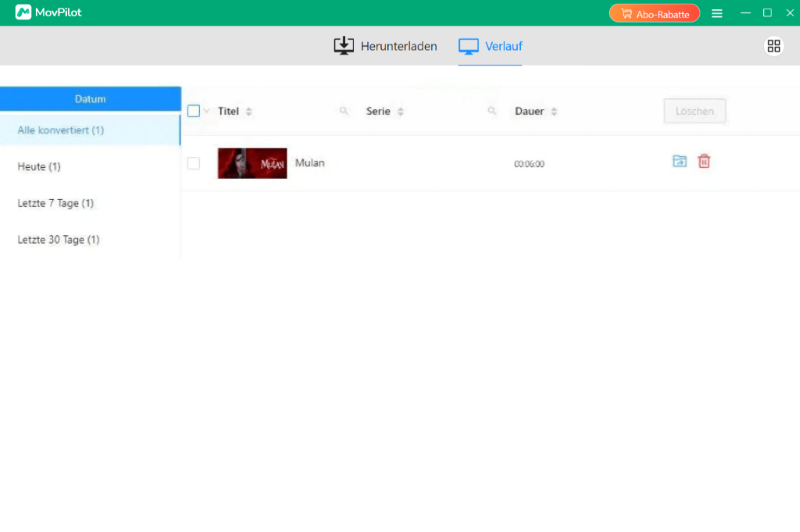Filter by Letzte 30 Tage (1)

click(90, 240)
